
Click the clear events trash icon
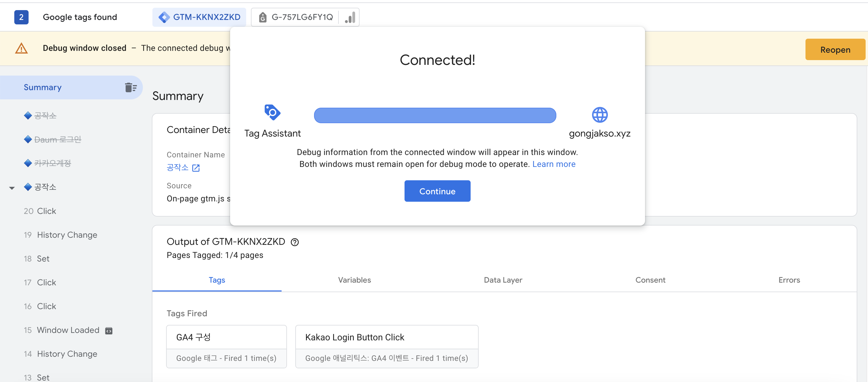pyautogui.click(x=130, y=87)
